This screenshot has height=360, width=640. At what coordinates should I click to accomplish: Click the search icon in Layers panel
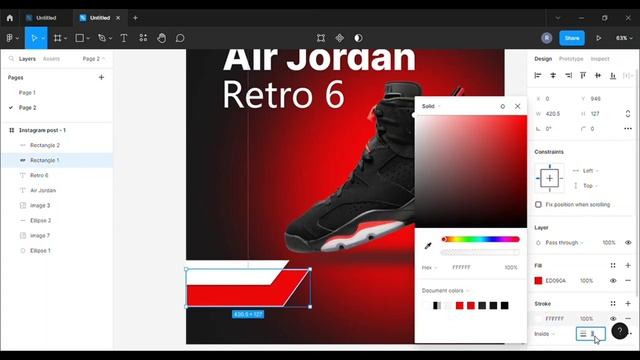pyautogui.click(x=11, y=59)
